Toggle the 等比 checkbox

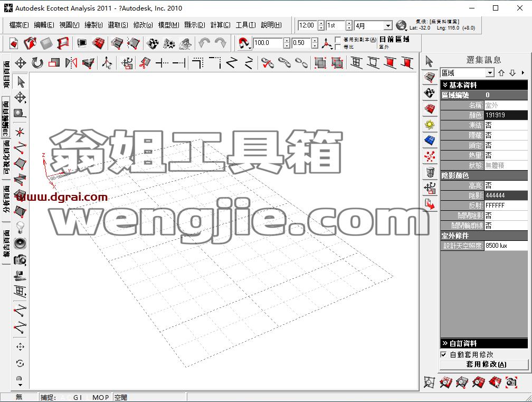(x=338, y=47)
